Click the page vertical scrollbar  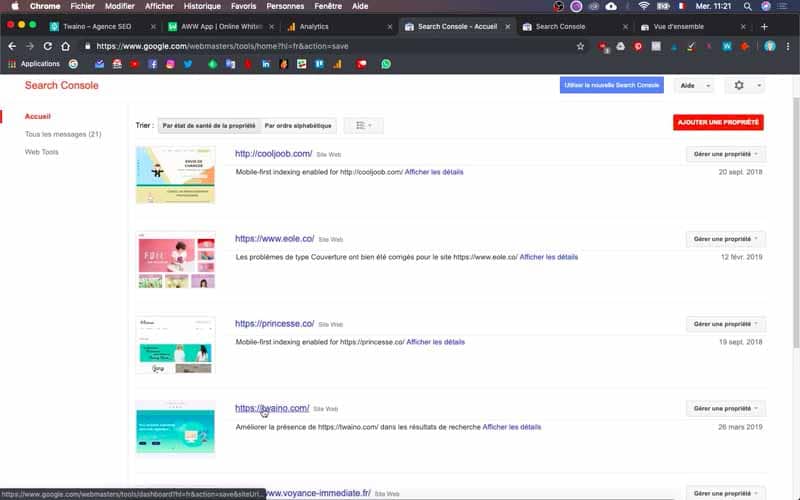pyautogui.click(x=796, y=222)
